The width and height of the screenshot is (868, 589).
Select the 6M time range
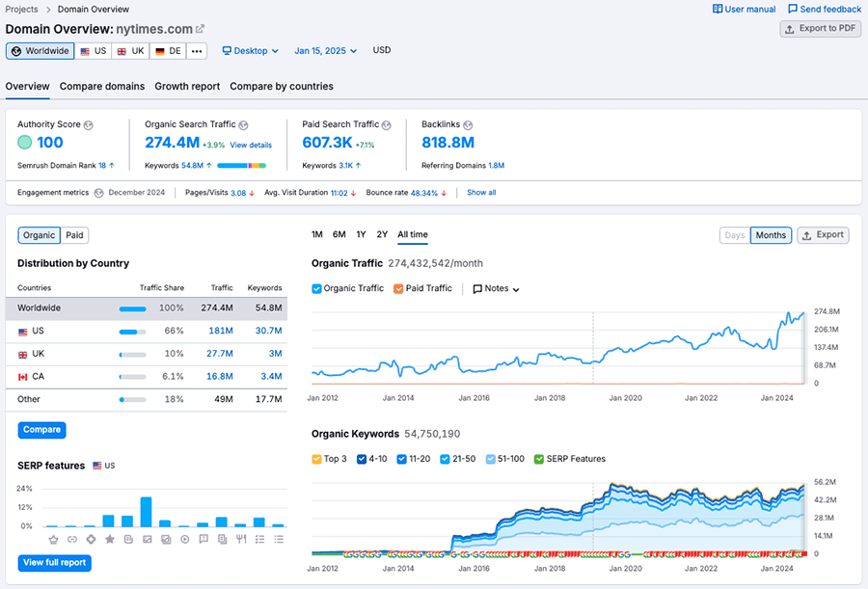coord(339,234)
